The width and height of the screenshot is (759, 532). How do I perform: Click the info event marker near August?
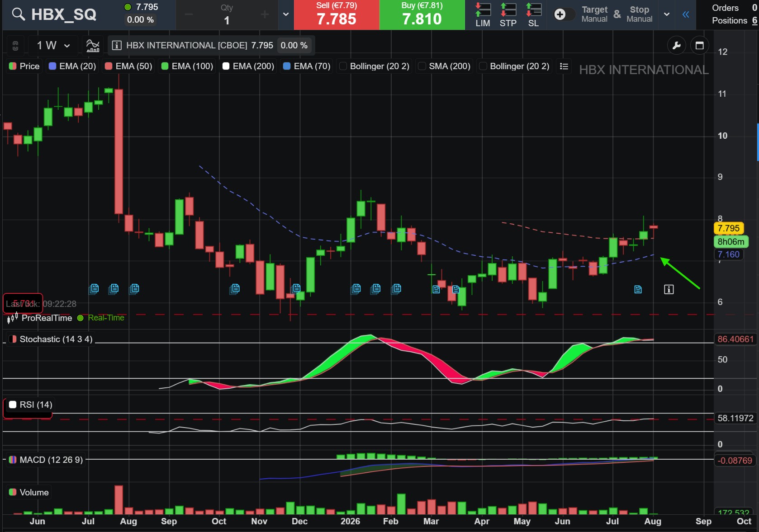[669, 289]
